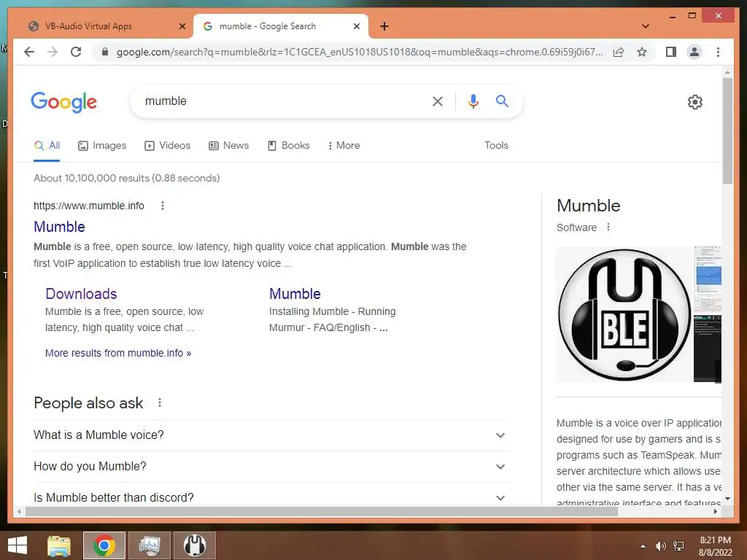Close the VB-Audio Virtual Apps tab
747x560 pixels.
click(182, 26)
